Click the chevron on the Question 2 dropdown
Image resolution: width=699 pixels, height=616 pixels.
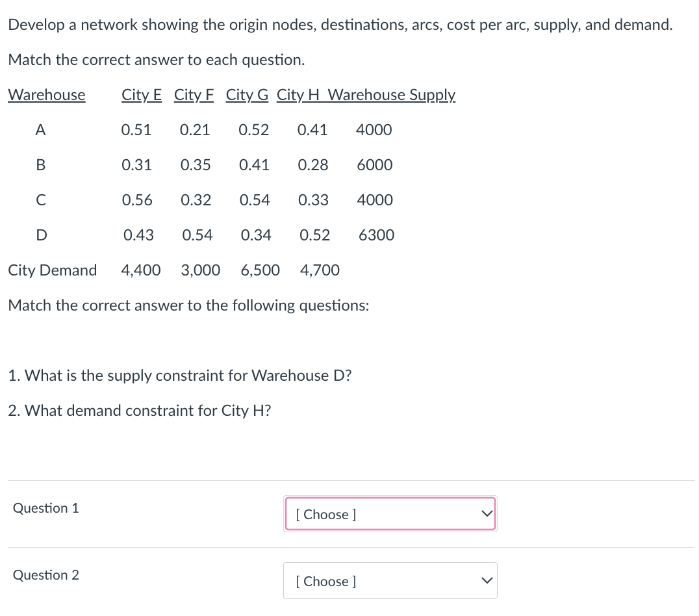[x=486, y=580]
